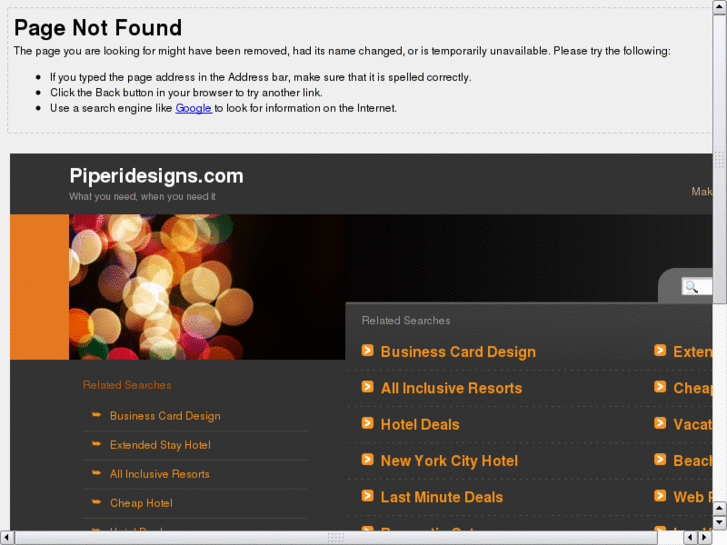Click arrow icon beside Hotel Deals
727x545 pixels.
pos(368,423)
